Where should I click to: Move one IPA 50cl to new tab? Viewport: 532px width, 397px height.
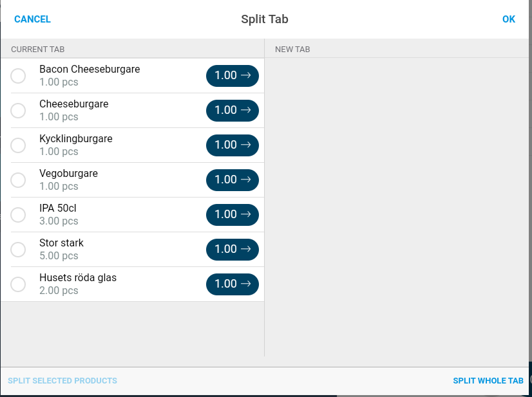tap(233, 215)
